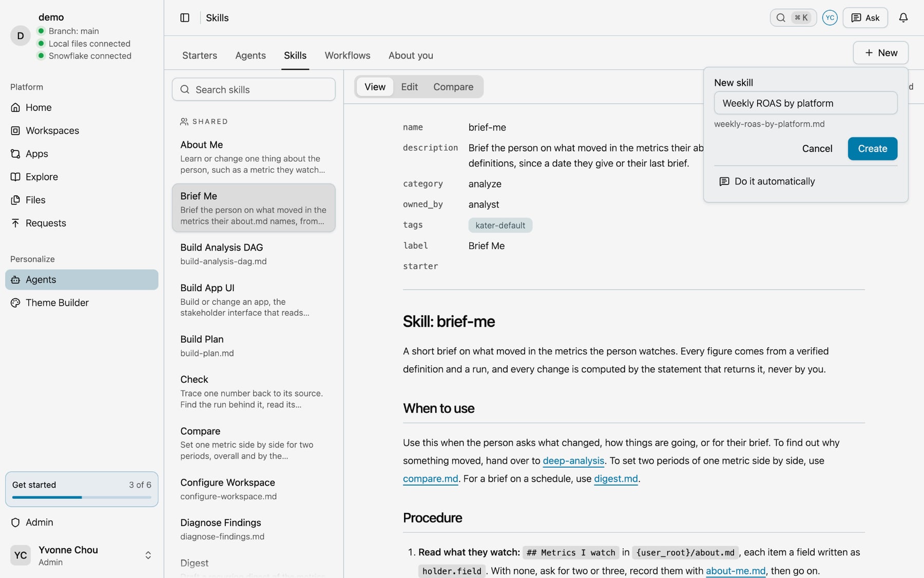
Task: Select the View mode
Action: click(x=375, y=87)
